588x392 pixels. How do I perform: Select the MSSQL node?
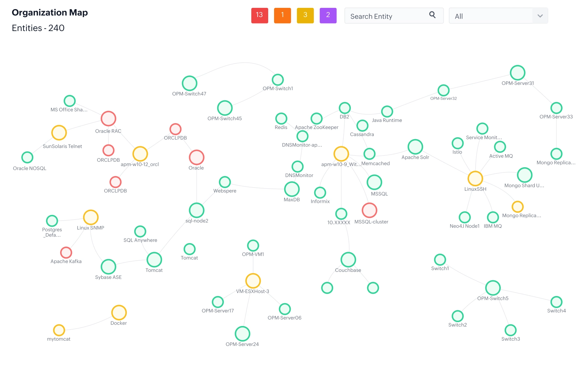(x=374, y=182)
